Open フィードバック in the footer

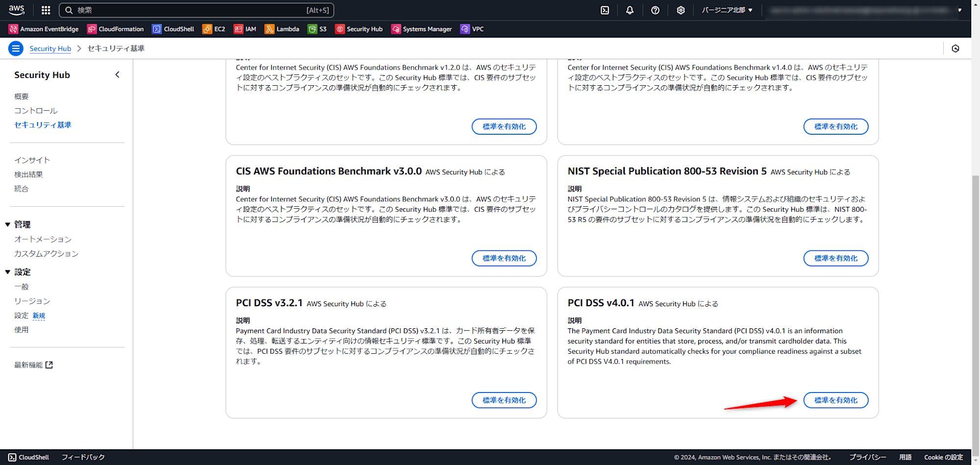point(83,457)
